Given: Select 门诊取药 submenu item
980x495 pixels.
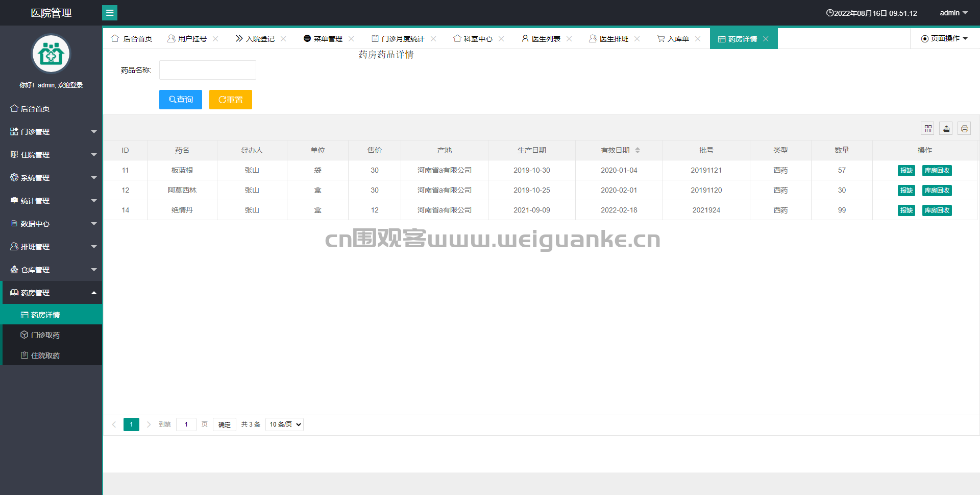Looking at the screenshot, I should coord(52,335).
